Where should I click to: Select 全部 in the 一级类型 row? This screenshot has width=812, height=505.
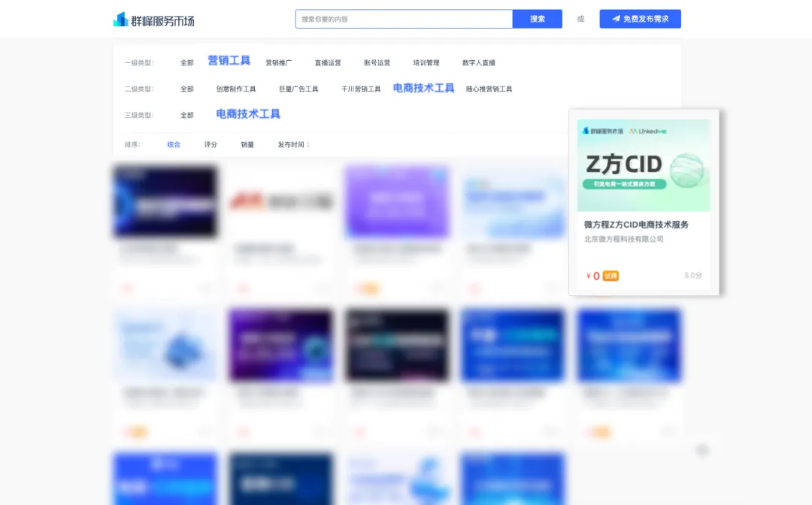187,62
